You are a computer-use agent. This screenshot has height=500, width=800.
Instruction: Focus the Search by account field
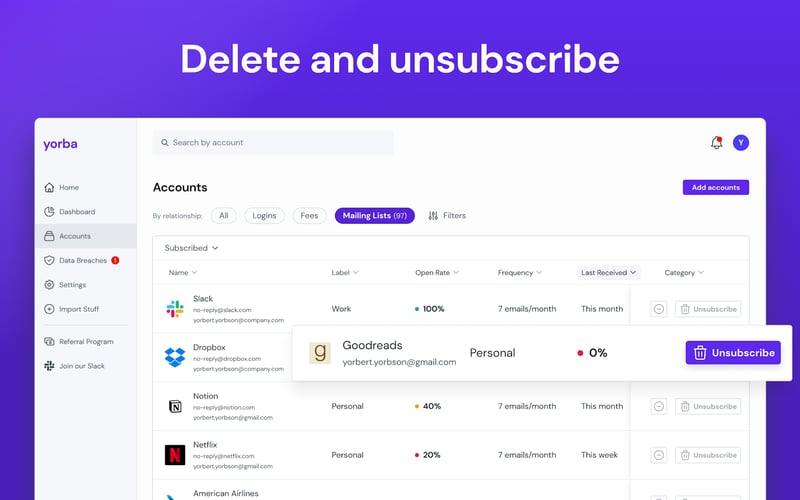click(x=273, y=142)
